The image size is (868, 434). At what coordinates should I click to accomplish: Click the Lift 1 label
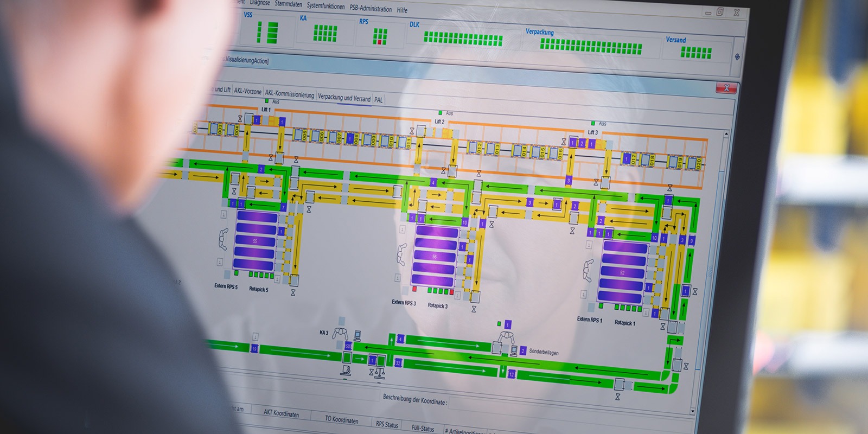tap(266, 109)
